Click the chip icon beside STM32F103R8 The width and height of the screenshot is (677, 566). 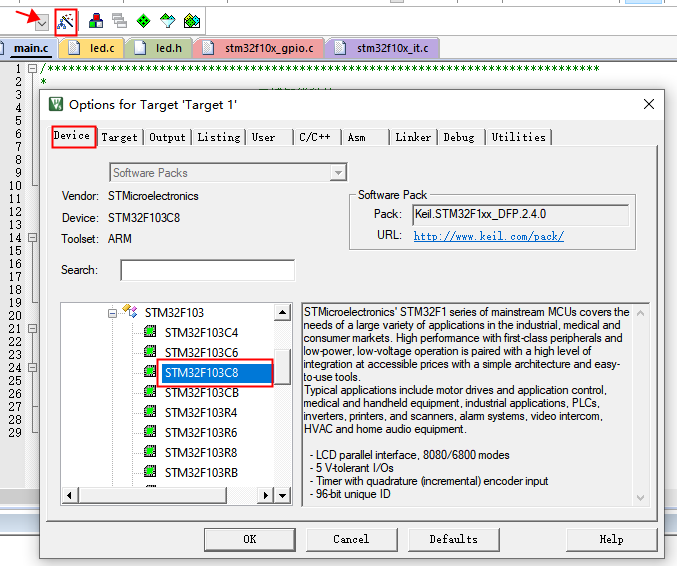[x=150, y=451]
